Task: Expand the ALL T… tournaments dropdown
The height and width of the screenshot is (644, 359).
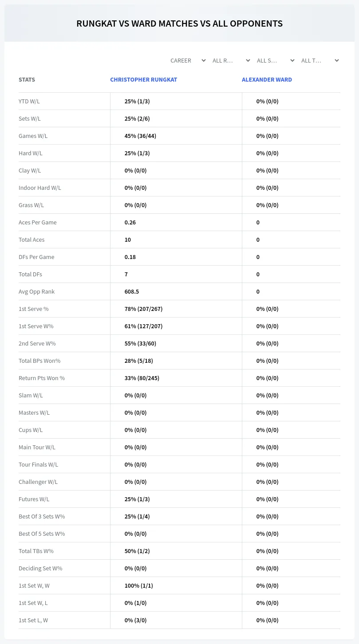Action: (x=320, y=60)
